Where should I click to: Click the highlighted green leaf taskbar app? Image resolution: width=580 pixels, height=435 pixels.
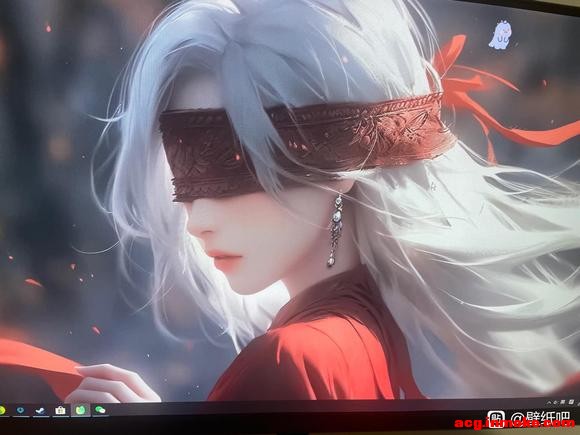80,410
